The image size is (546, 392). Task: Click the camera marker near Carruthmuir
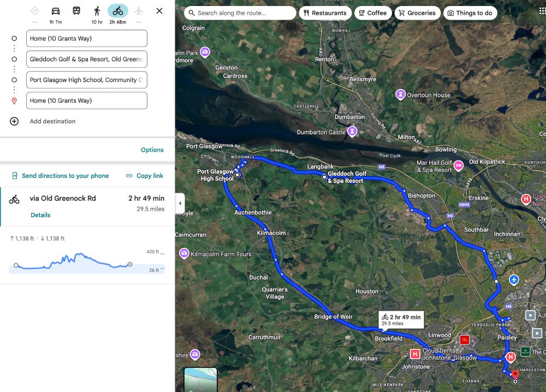[x=195, y=354]
